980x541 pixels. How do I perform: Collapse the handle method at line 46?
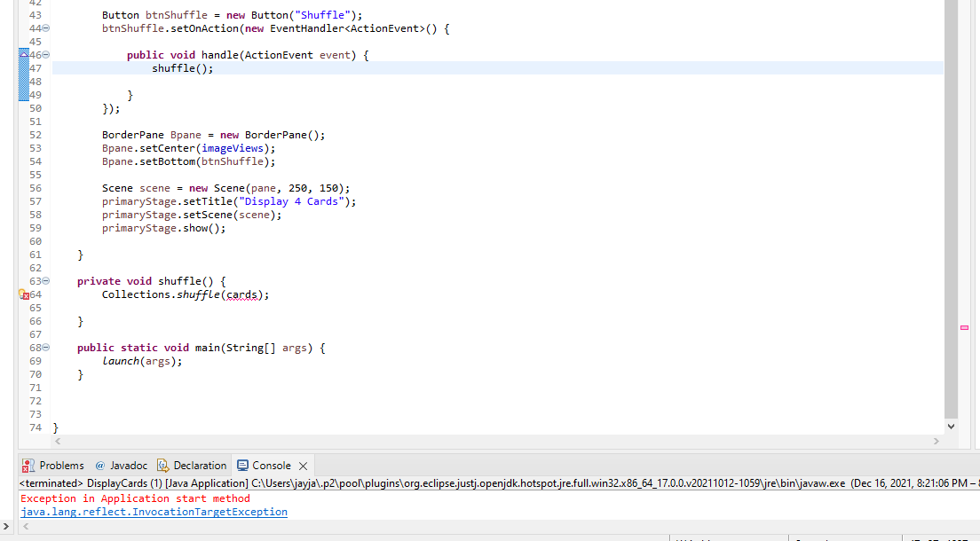(x=46, y=54)
